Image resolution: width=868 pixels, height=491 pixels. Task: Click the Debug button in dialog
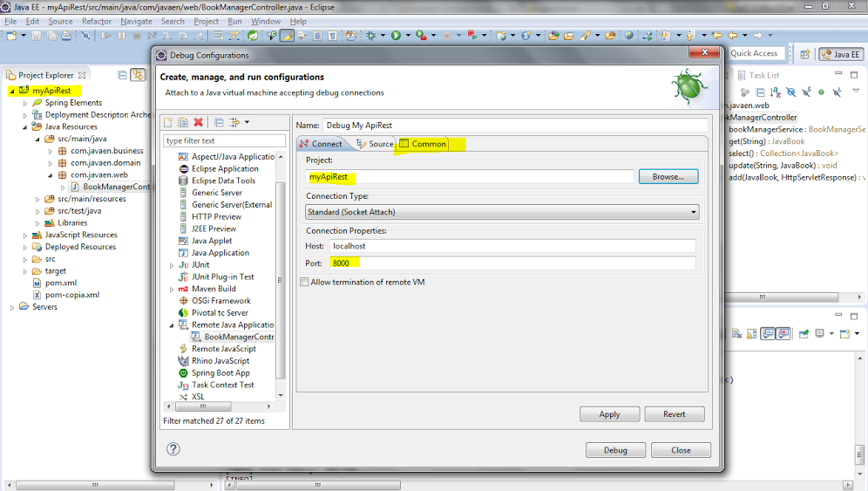(x=615, y=450)
